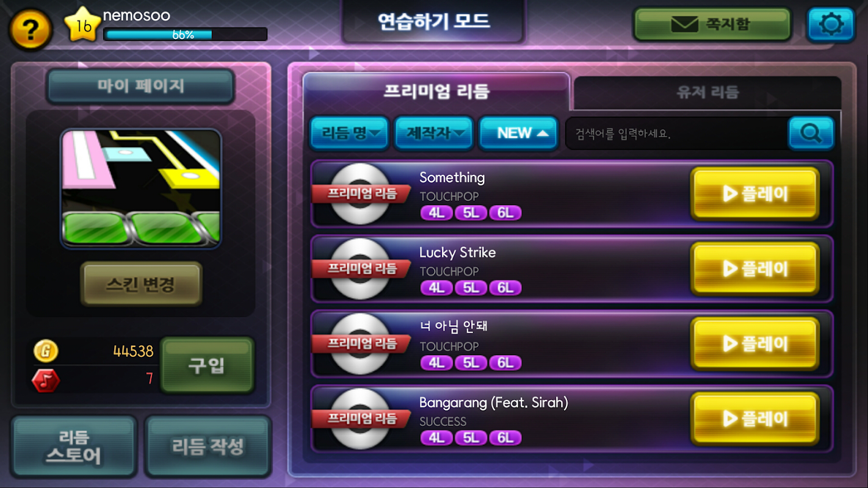This screenshot has width=868, height=488.
Task: Click the gold coin currency icon
Action: [x=46, y=351]
